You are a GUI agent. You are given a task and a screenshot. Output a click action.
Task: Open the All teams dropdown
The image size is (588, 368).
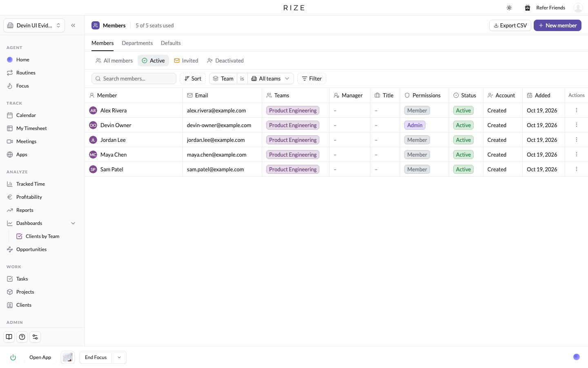[x=271, y=79]
